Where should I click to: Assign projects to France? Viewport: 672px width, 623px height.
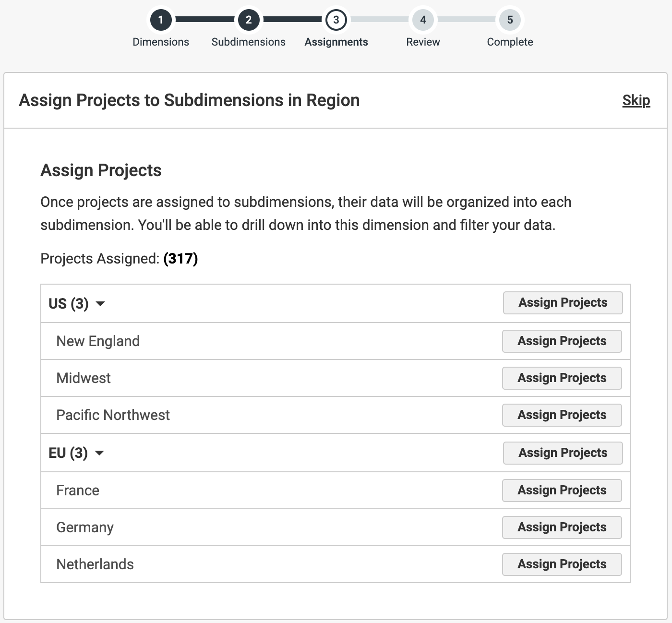click(x=562, y=491)
